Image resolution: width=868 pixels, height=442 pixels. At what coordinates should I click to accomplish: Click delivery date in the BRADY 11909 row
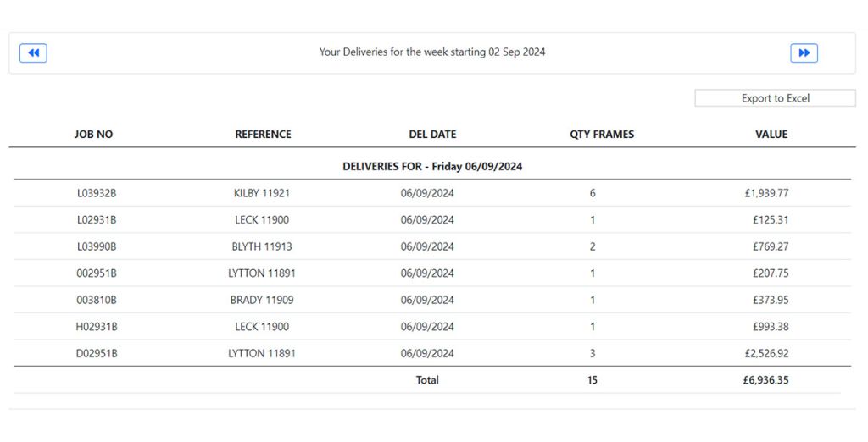tap(427, 300)
